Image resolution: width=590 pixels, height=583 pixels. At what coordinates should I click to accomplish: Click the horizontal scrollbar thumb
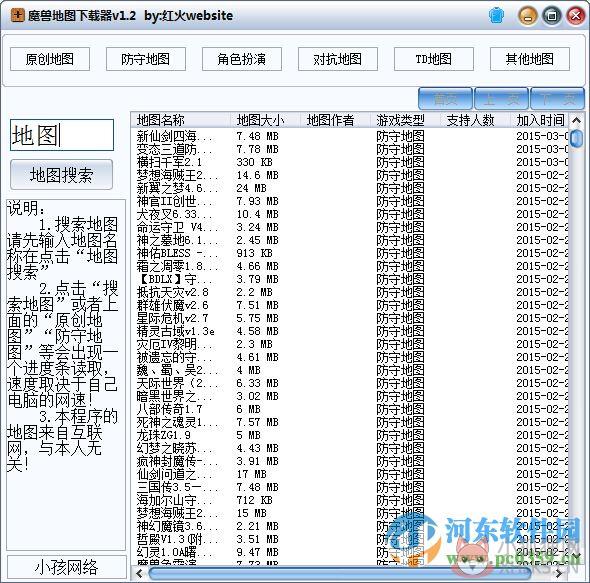click(x=339, y=574)
